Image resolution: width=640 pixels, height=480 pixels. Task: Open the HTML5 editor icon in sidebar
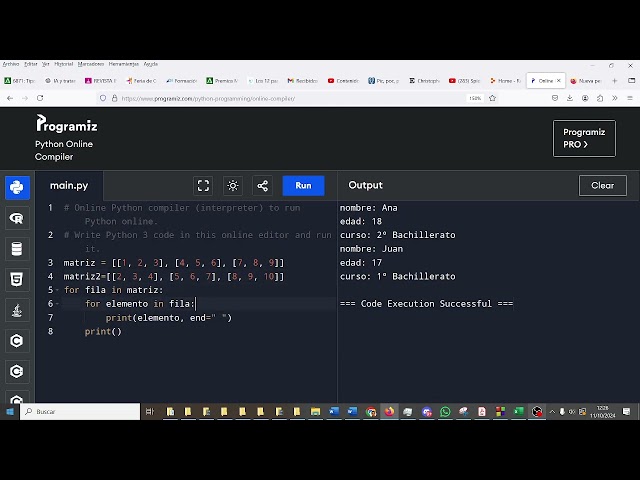[x=17, y=280]
